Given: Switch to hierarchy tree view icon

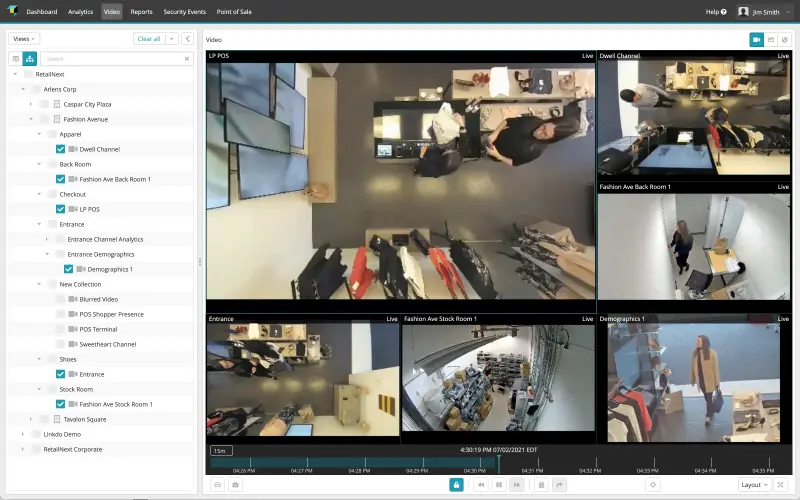Looking at the screenshot, I should point(30,59).
